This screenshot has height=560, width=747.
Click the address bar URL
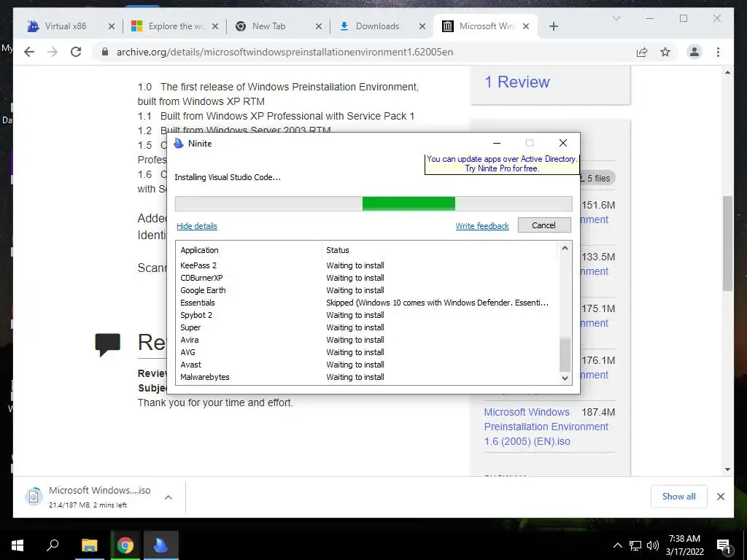[x=285, y=52]
